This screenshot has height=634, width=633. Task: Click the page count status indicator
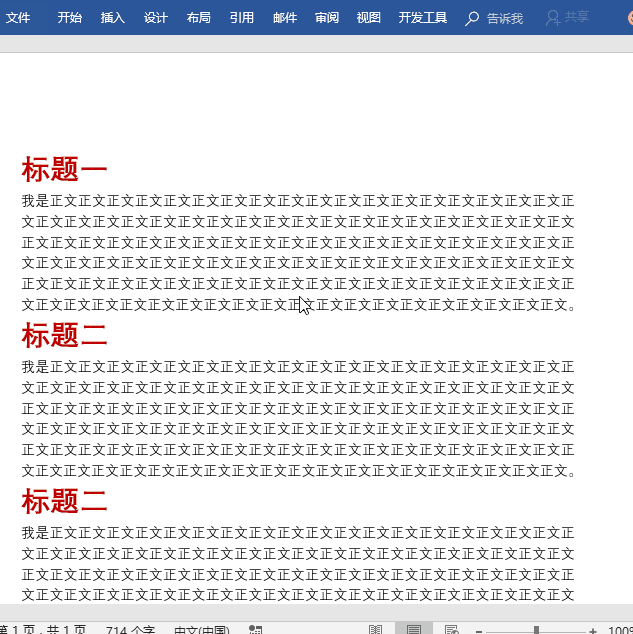[43, 630]
